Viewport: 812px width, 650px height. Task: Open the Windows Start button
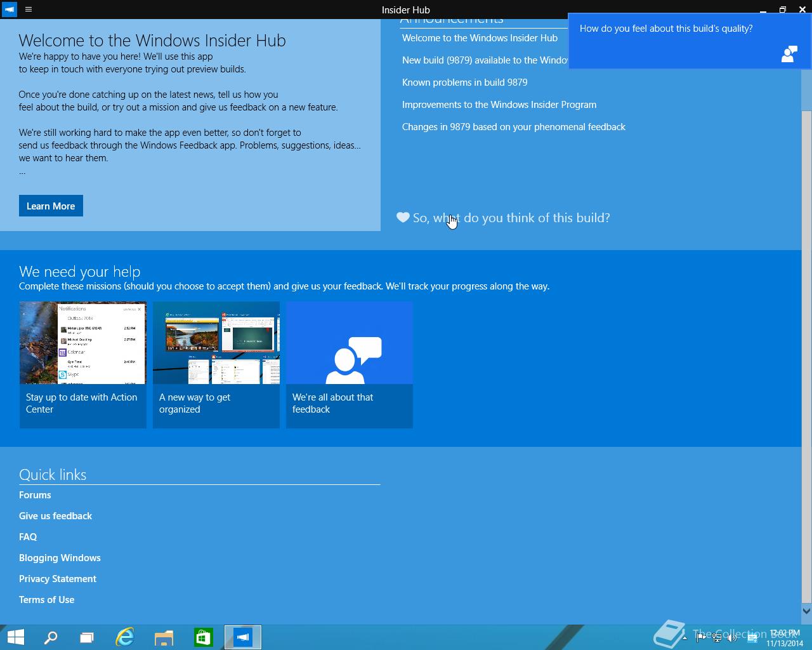15,637
